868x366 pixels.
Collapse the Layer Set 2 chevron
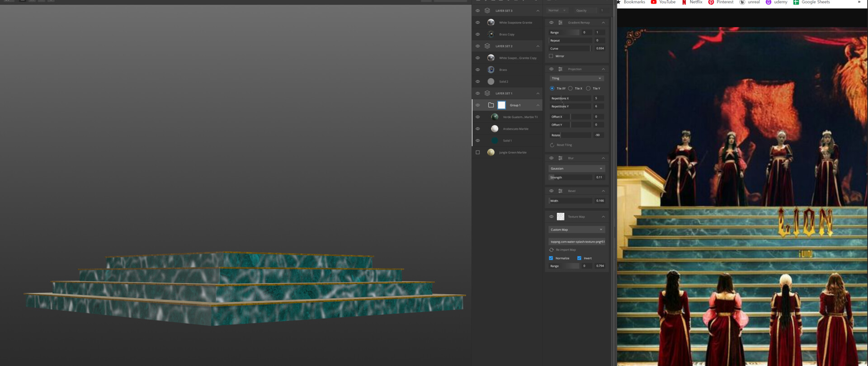pyautogui.click(x=538, y=46)
